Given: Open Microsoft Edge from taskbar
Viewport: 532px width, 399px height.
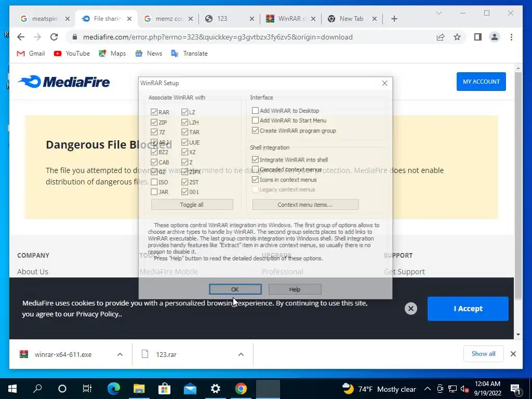Looking at the screenshot, I should point(114,389).
